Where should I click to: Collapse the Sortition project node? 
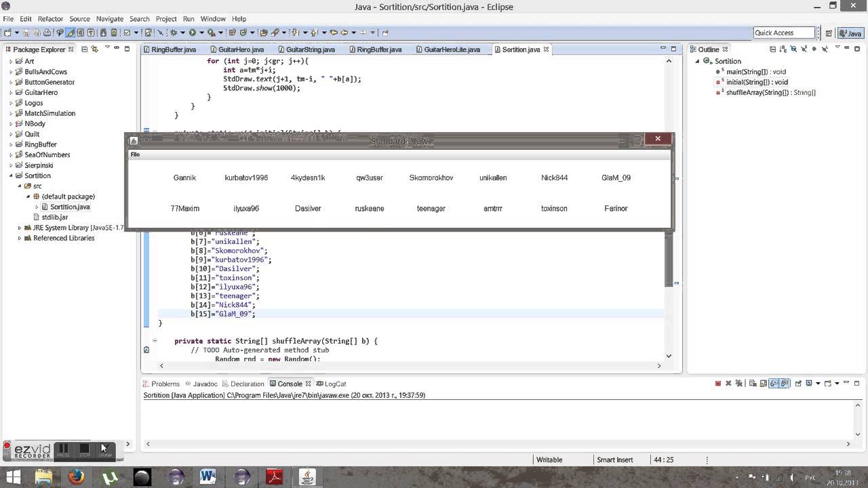pyautogui.click(x=11, y=176)
